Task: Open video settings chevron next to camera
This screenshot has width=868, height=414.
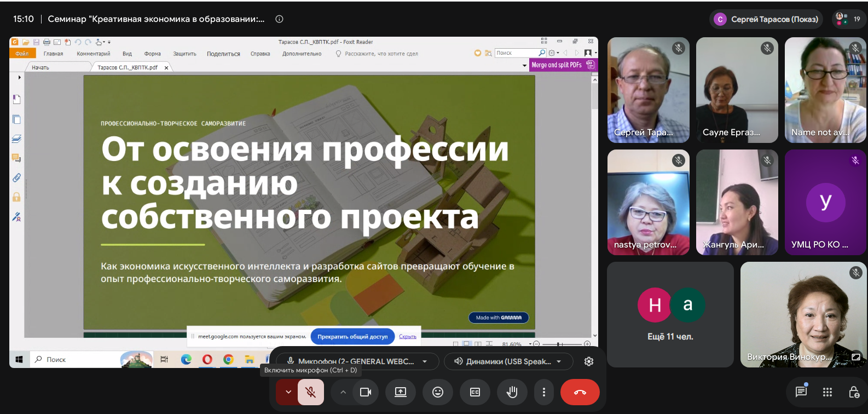Action: tap(343, 392)
